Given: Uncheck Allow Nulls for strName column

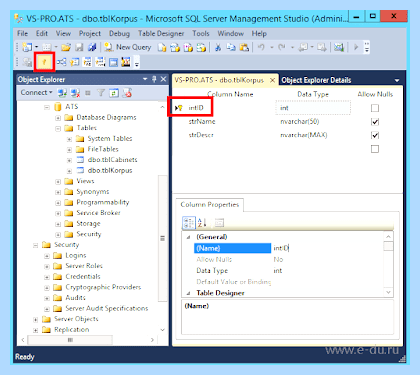Looking at the screenshot, I should 375,122.
